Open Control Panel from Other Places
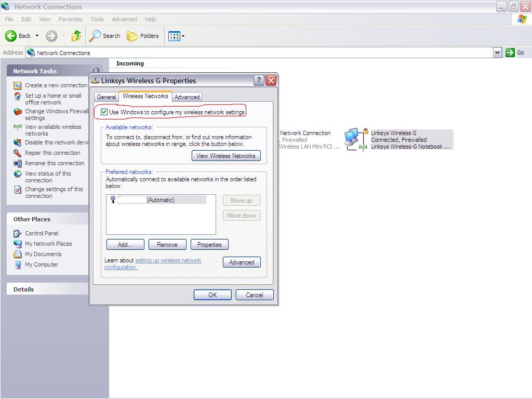The image size is (532, 399). click(42, 233)
